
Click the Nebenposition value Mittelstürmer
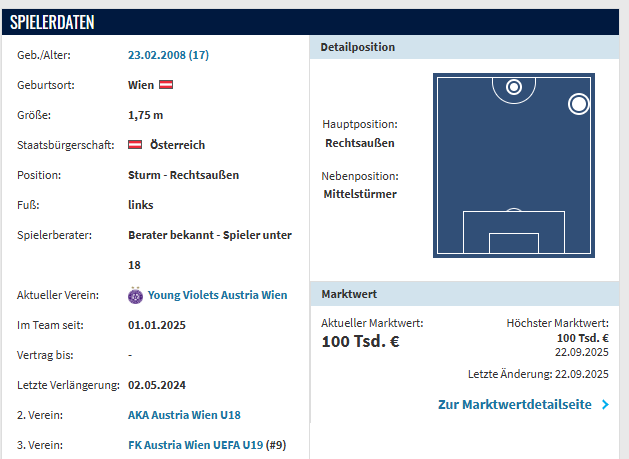point(360,194)
